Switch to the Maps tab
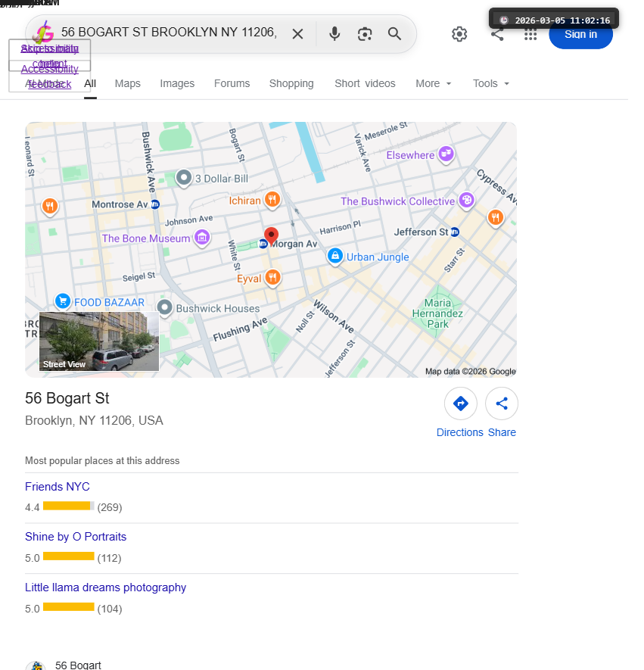Viewport: 644px width, 670px height. point(128,84)
